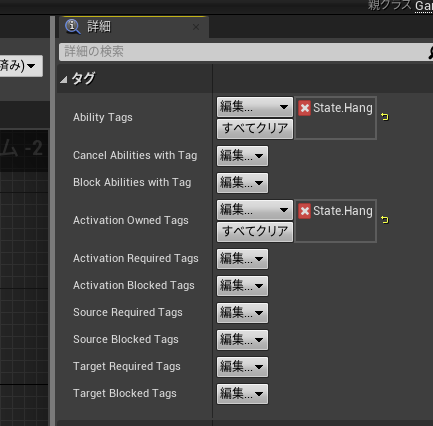Image resolution: width=433 pixels, height=426 pixels.
Task: Open the Activation Owned Tags 編集 dropdown
Action: coord(255,210)
